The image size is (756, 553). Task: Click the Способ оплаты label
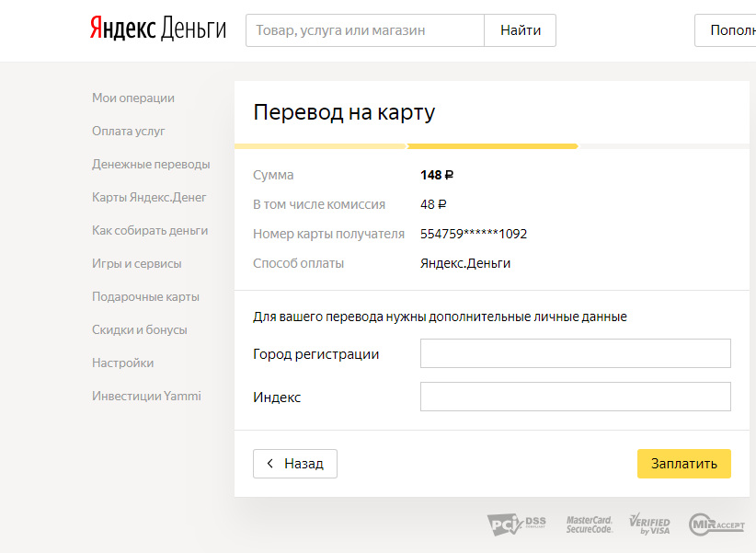click(x=299, y=263)
